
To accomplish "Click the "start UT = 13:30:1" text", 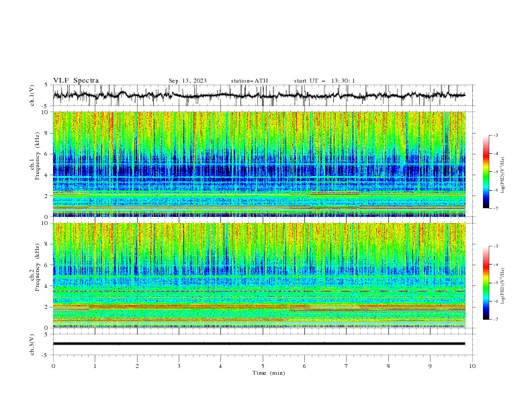I will (324, 81).
